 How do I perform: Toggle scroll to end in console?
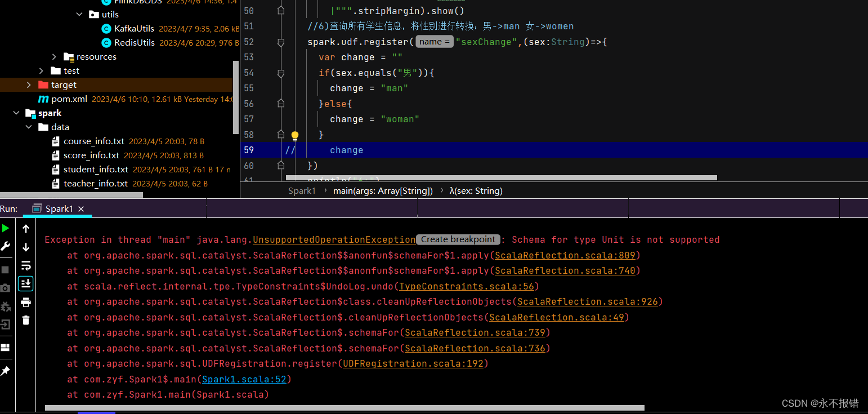tap(25, 283)
